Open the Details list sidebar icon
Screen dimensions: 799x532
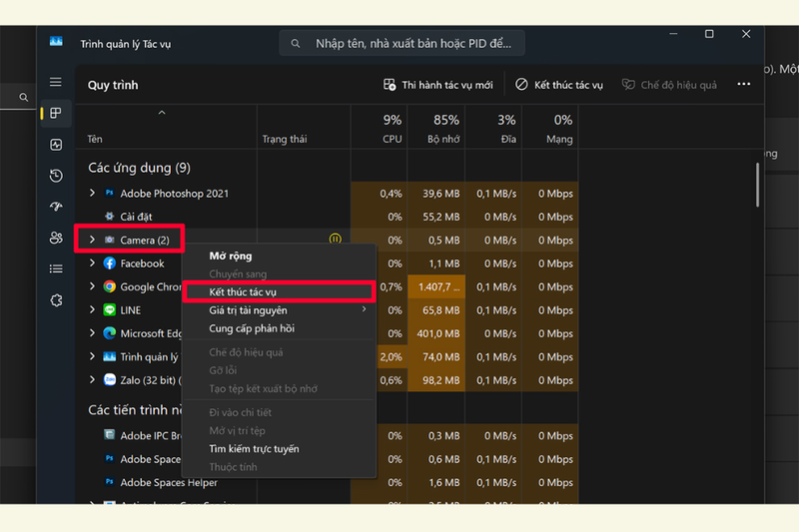pos(56,268)
